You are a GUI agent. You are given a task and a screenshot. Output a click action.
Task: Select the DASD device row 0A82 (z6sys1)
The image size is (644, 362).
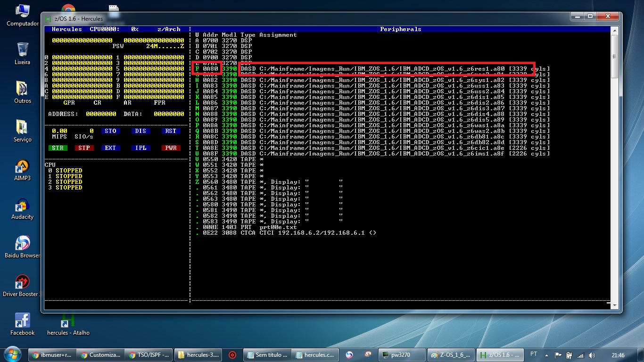(372, 80)
